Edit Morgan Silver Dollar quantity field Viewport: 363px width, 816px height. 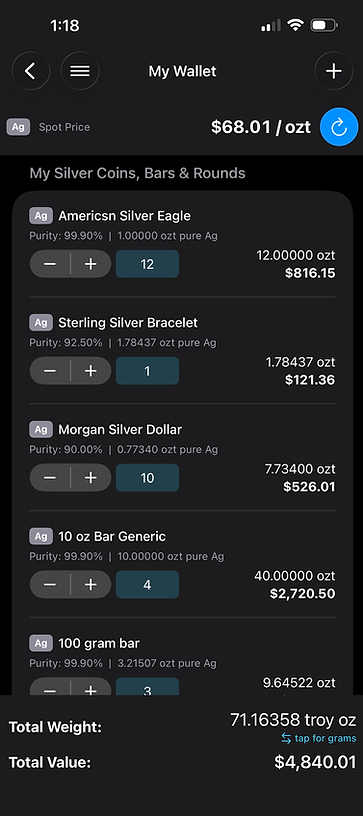(x=147, y=478)
